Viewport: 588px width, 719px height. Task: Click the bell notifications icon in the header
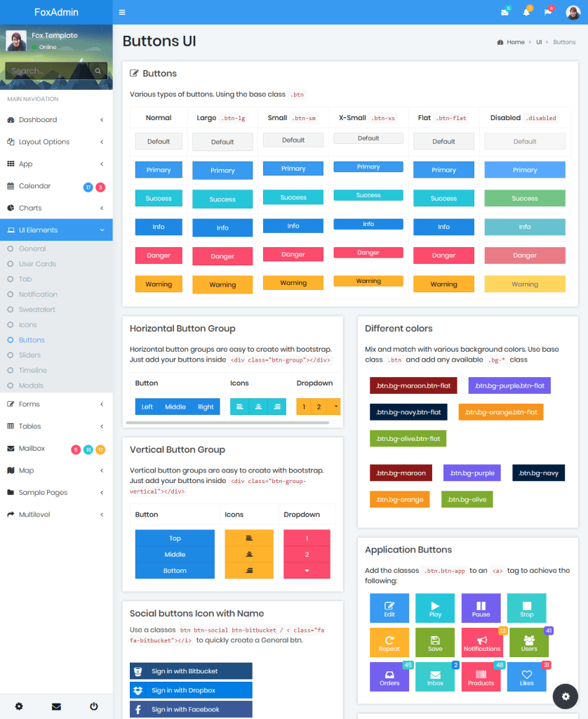pyautogui.click(x=527, y=12)
